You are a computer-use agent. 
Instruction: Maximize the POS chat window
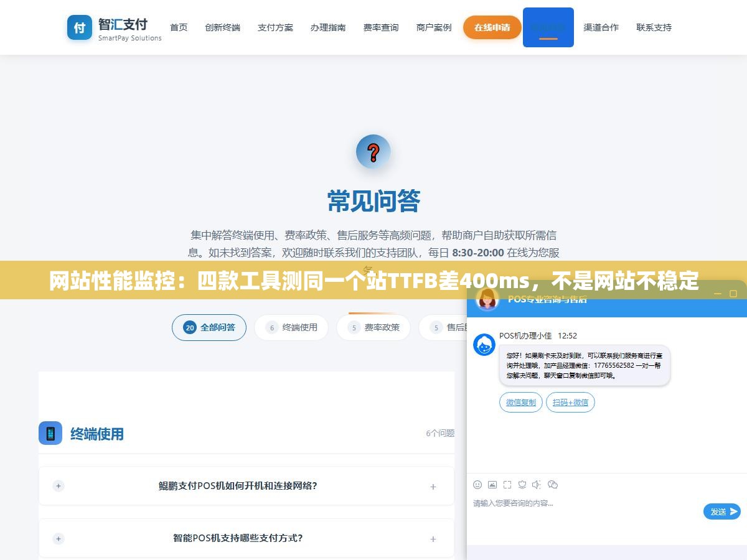click(x=733, y=294)
